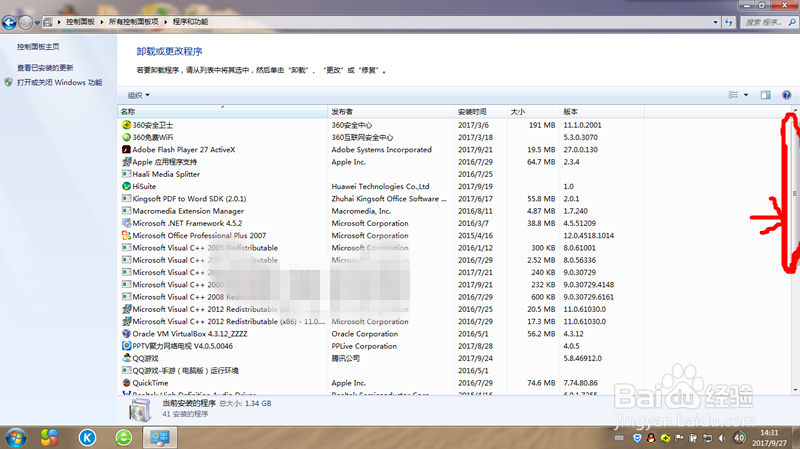
Task: Open 打开或关闭 Windows 功能 link
Action: tap(60, 82)
